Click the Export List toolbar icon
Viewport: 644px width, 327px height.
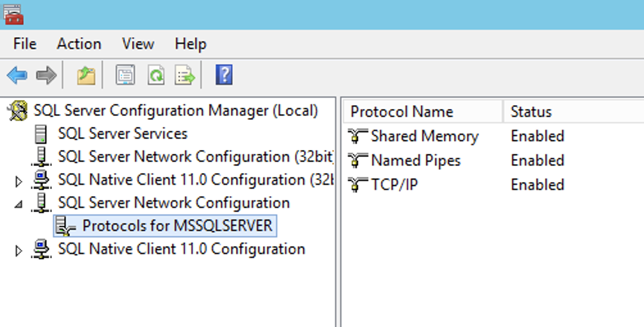pyautogui.click(x=185, y=76)
